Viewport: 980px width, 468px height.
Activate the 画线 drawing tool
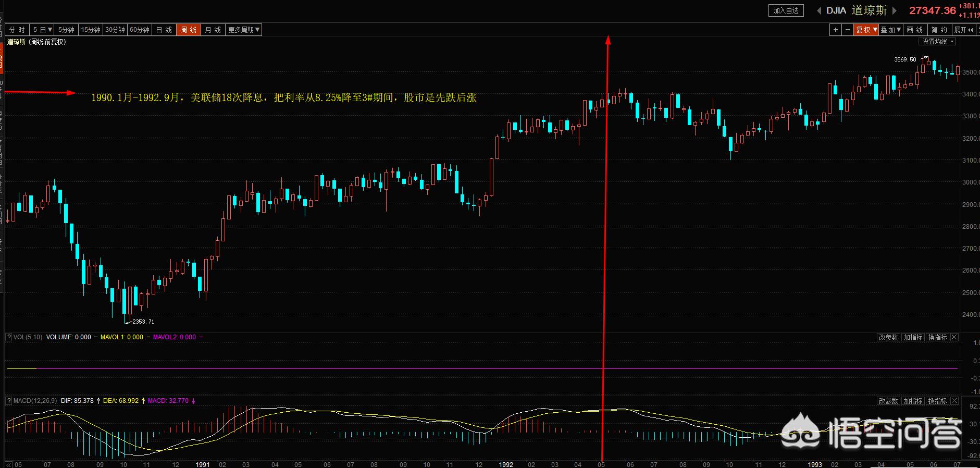915,30
